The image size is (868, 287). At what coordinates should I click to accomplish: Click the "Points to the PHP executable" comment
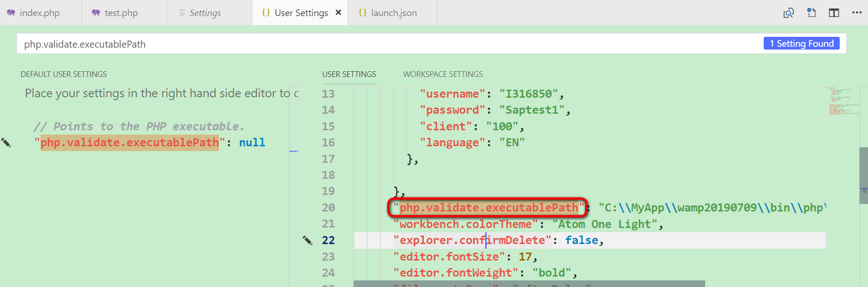coord(139,127)
